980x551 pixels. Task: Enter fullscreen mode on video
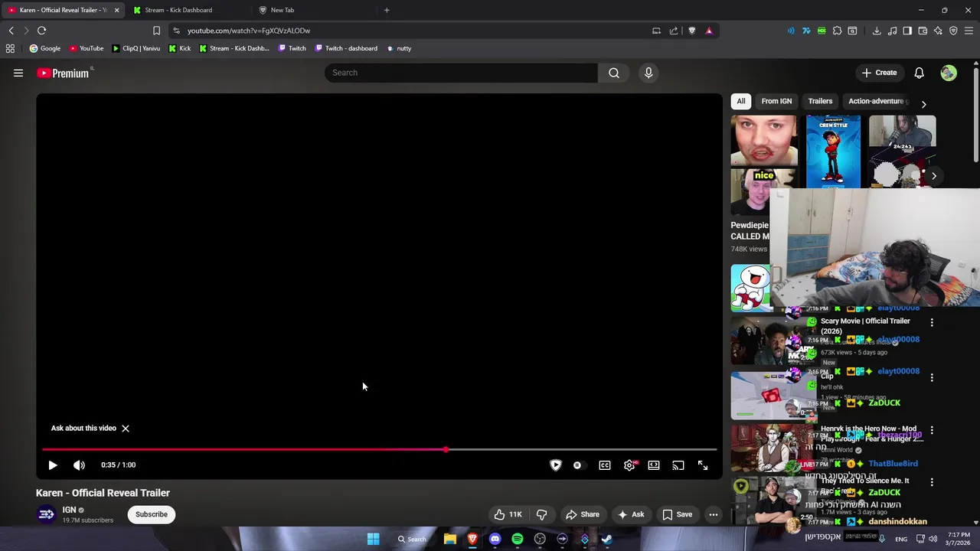pyautogui.click(x=703, y=465)
